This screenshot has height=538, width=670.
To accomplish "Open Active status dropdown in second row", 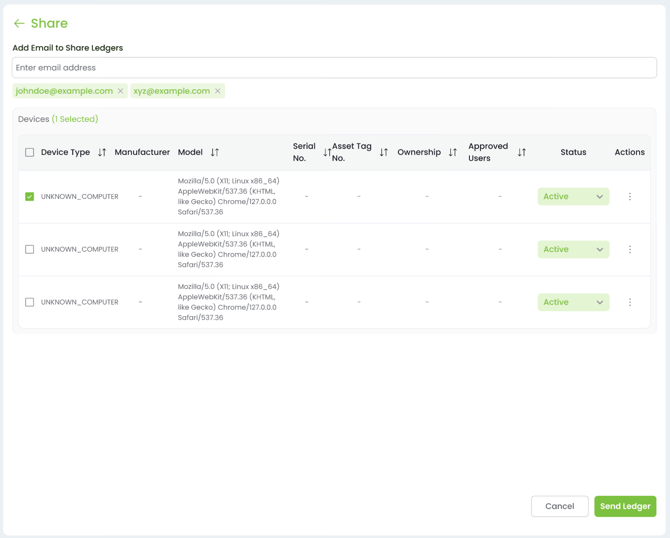I will (x=573, y=249).
